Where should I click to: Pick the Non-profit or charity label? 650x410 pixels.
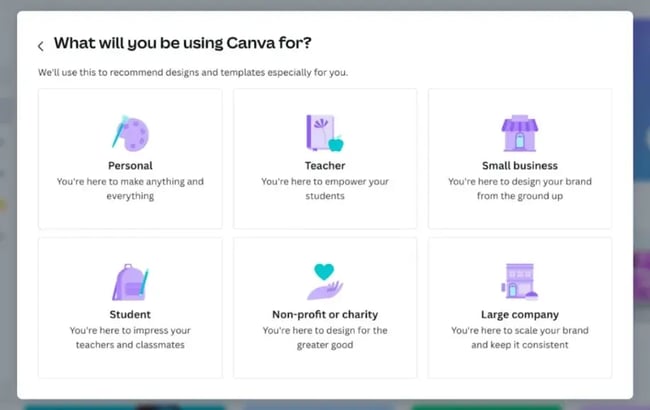[325, 314]
